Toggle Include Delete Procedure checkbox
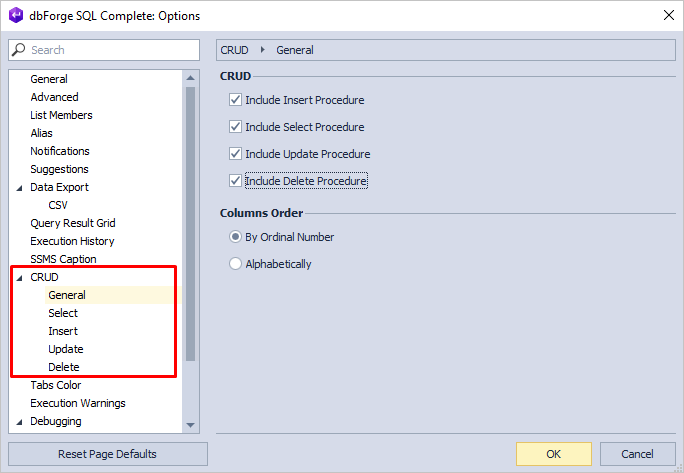Image resolution: width=684 pixels, height=473 pixels. (236, 181)
